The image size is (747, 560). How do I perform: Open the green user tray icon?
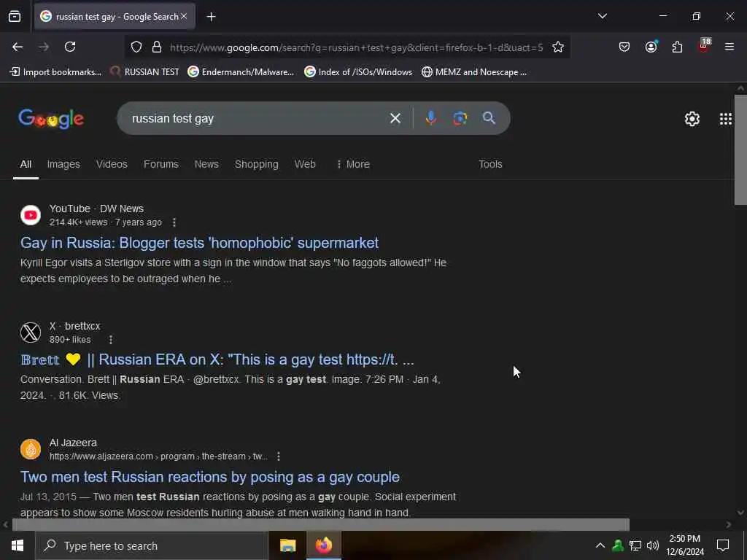pyautogui.click(x=618, y=545)
